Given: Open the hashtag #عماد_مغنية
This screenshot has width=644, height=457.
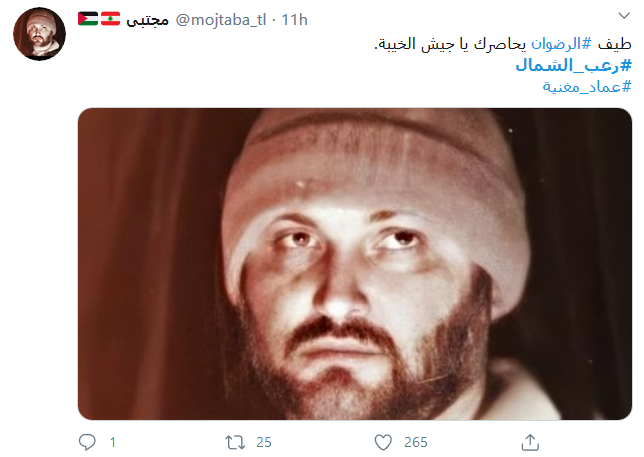Looking at the screenshot, I should pyautogui.click(x=587, y=87).
